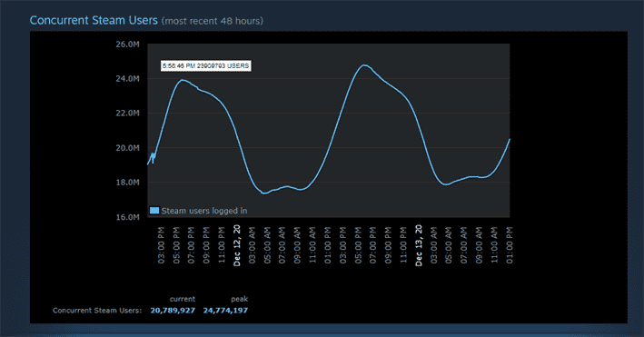Click the 'Concurrent Steam Users:' row label
Viewport: 644px width, 337px height.
tap(97, 311)
